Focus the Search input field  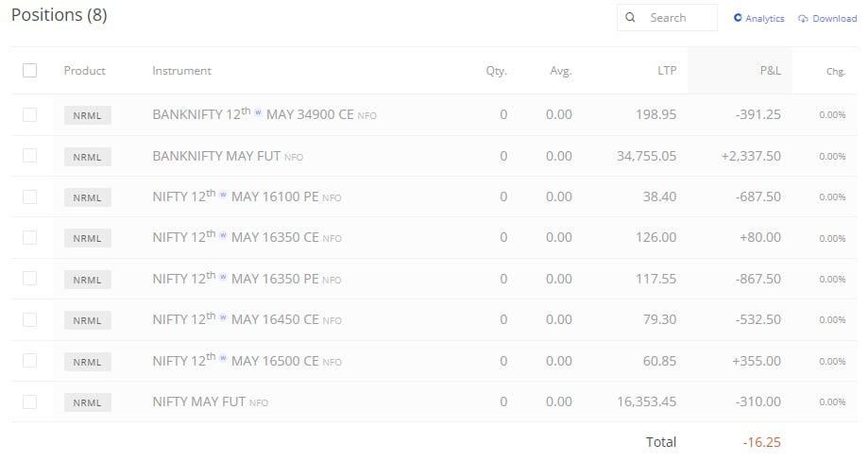tap(667, 18)
